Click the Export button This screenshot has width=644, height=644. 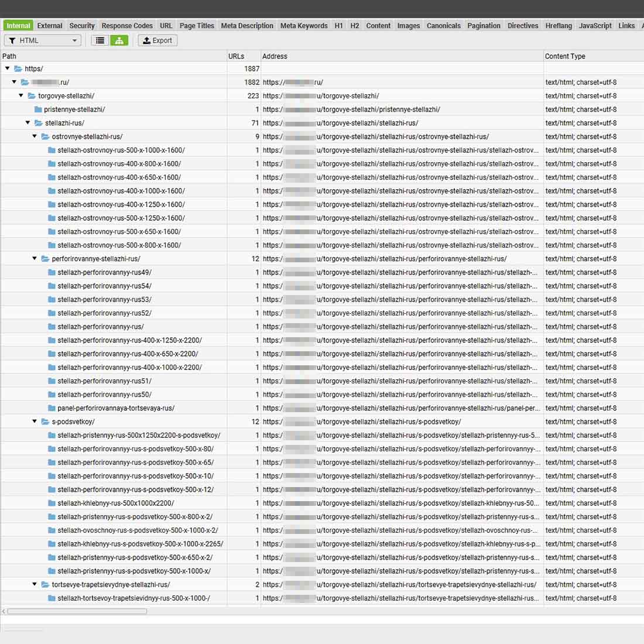click(157, 40)
